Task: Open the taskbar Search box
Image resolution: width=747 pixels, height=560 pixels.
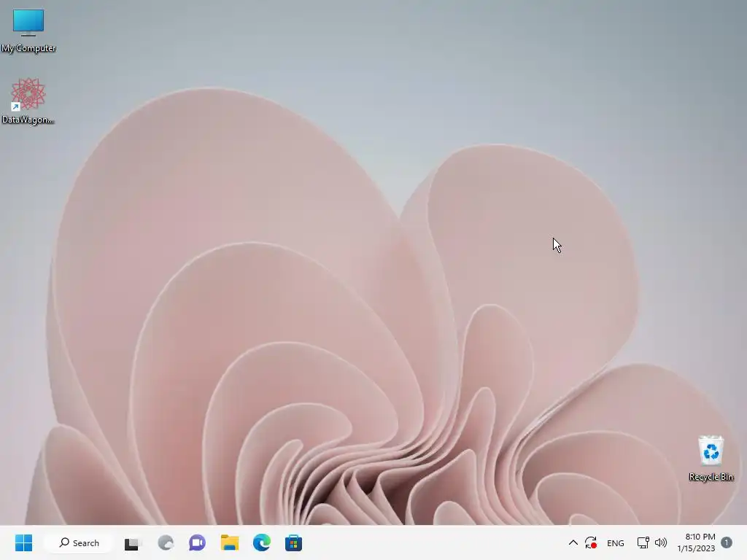Action: tap(79, 542)
